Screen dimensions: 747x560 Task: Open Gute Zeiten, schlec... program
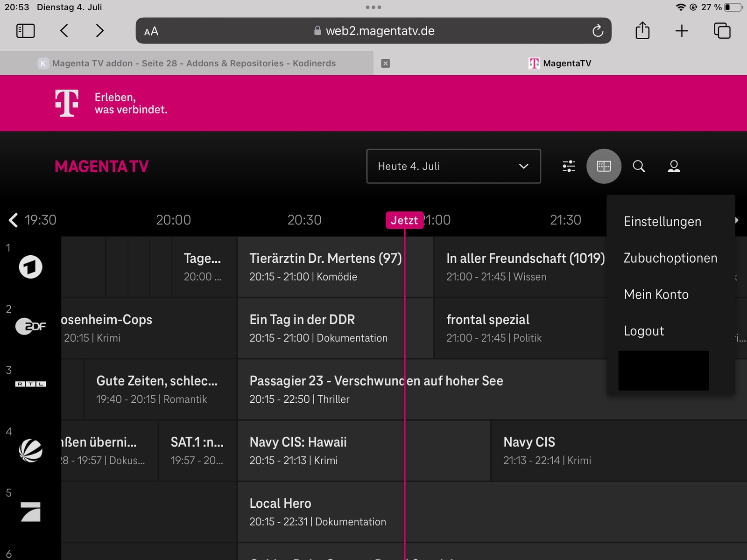(x=160, y=389)
